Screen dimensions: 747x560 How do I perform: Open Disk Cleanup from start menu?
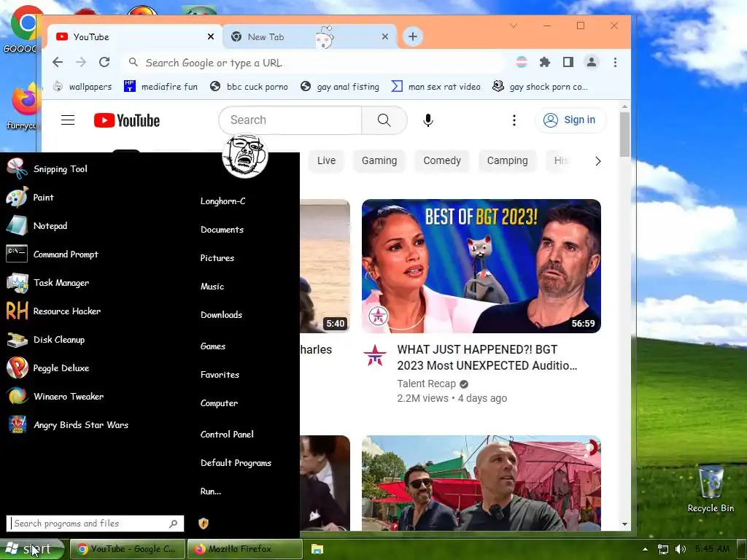(x=45, y=340)
